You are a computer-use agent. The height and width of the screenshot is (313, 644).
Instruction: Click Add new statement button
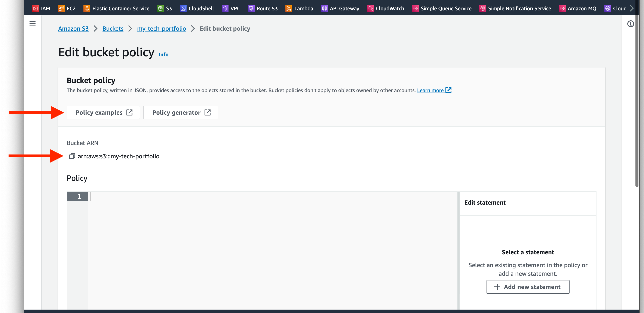(528, 287)
